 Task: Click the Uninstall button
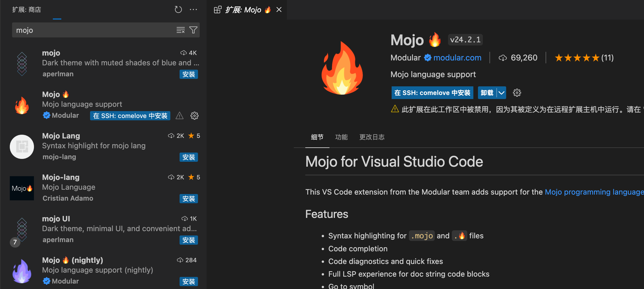point(487,93)
